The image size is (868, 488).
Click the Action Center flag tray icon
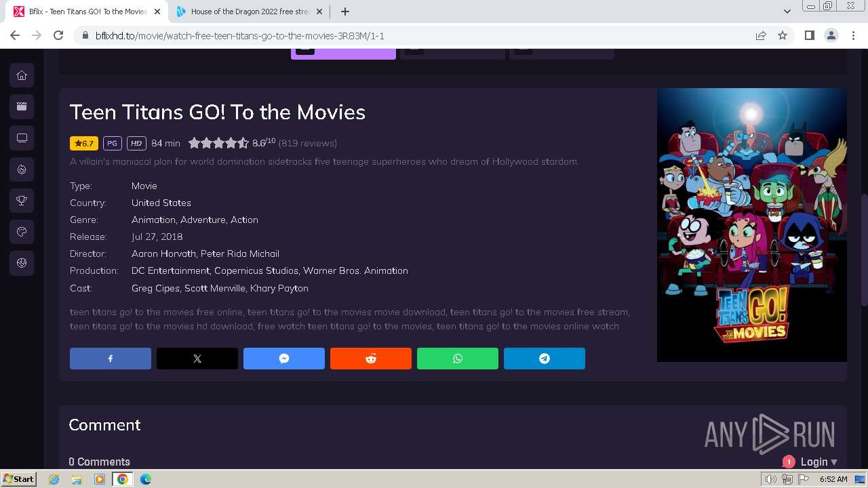[x=804, y=479]
